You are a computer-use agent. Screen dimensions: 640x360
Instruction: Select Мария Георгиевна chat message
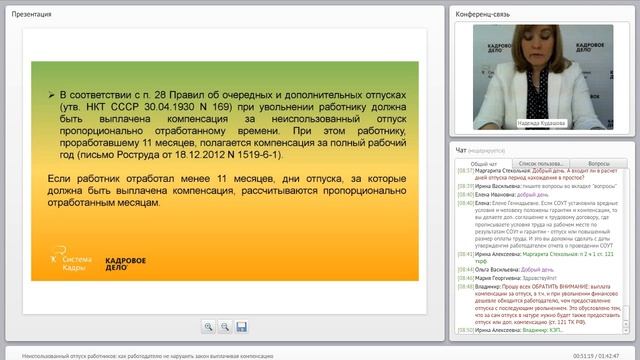pyautogui.click(x=507, y=278)
